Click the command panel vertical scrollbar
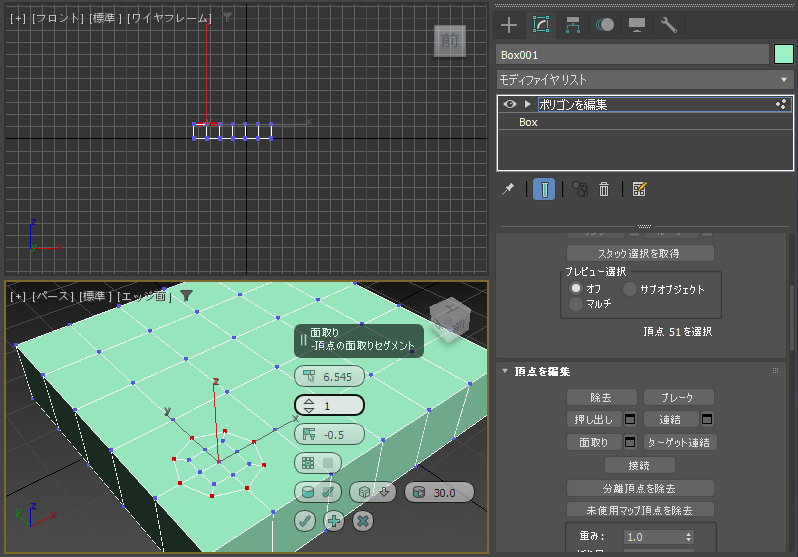Screen dimensions: 798x557 pos(791,318)
